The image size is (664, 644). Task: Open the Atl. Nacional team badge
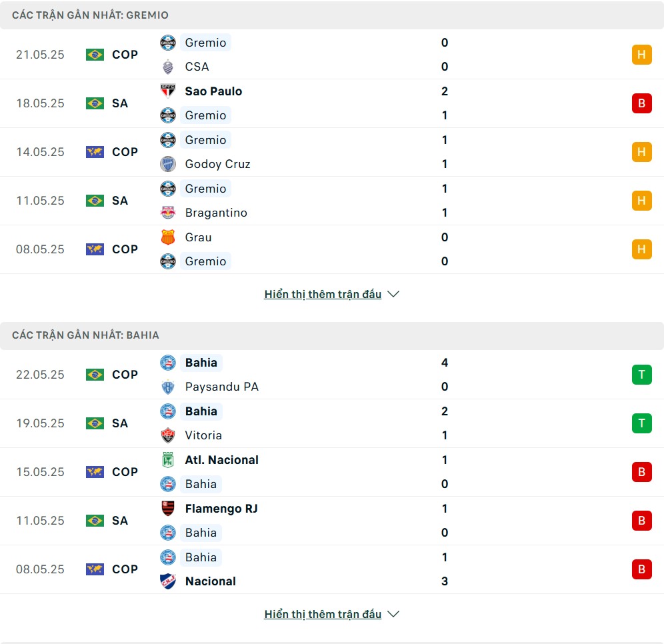(x=168, y=460)
